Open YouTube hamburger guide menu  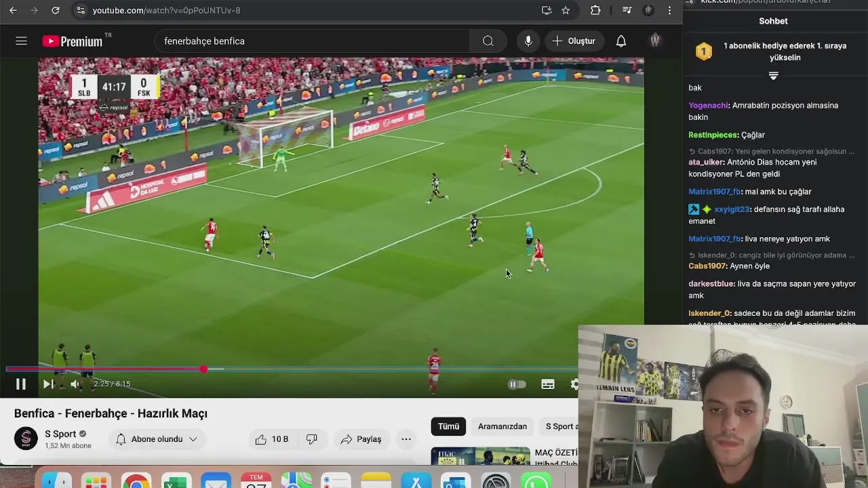[x=21, y=41]
